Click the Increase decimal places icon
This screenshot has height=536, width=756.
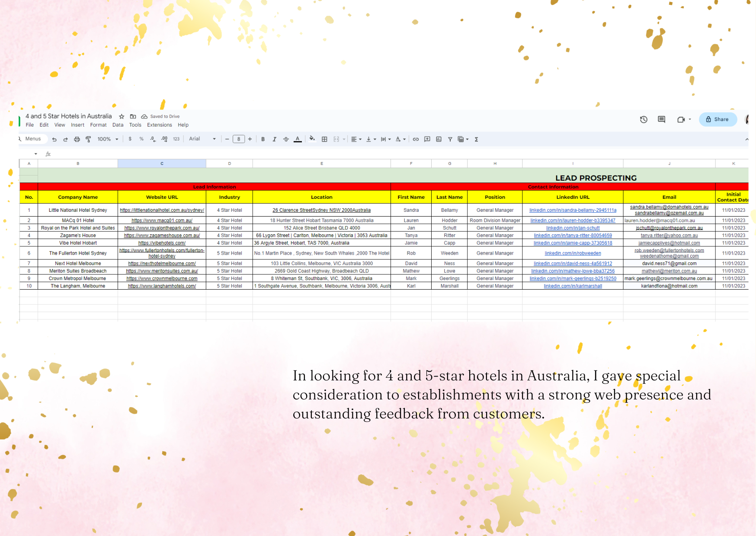point(164,139)
